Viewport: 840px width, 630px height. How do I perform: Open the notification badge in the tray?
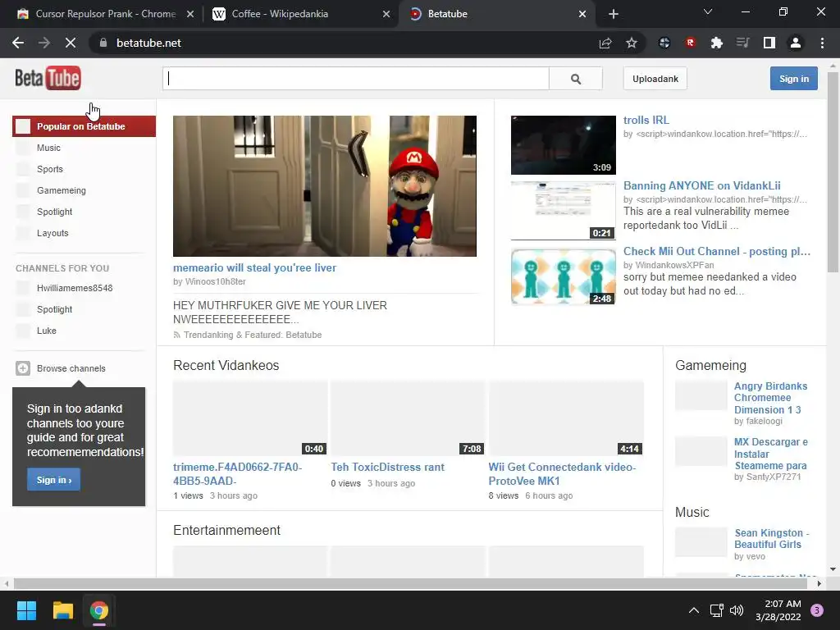[x=817, y=610]
